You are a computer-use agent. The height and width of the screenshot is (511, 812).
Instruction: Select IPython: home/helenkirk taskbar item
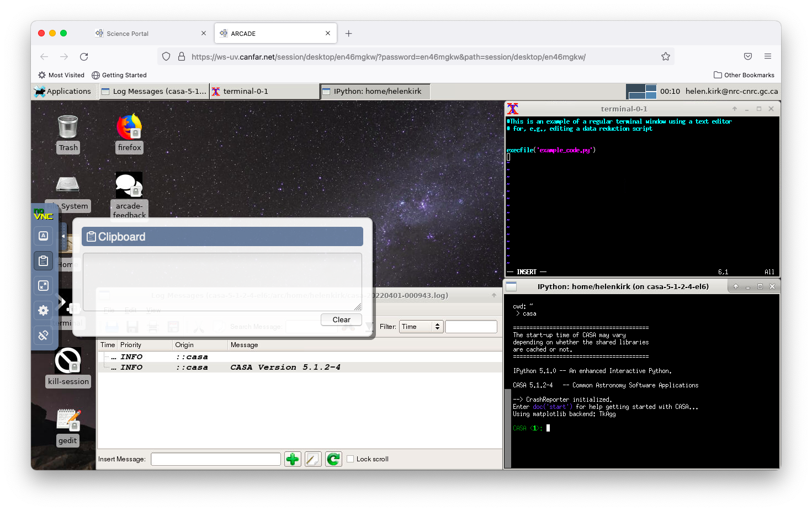pos(375,92)
